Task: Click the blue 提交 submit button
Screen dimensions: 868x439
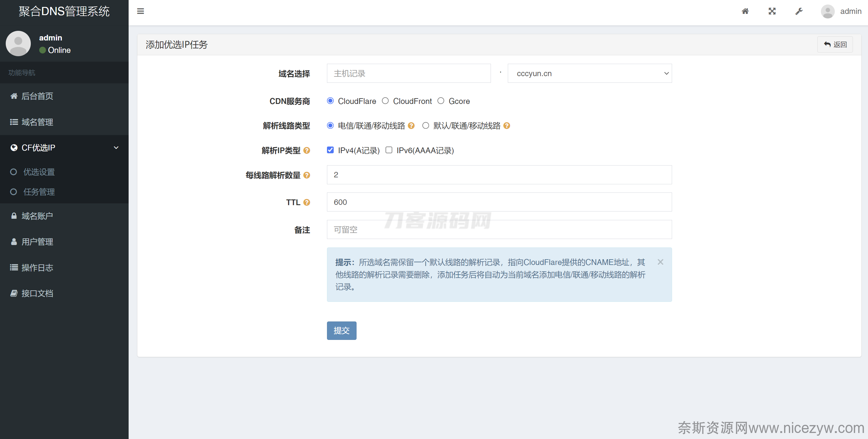Action: click(341, 331)
